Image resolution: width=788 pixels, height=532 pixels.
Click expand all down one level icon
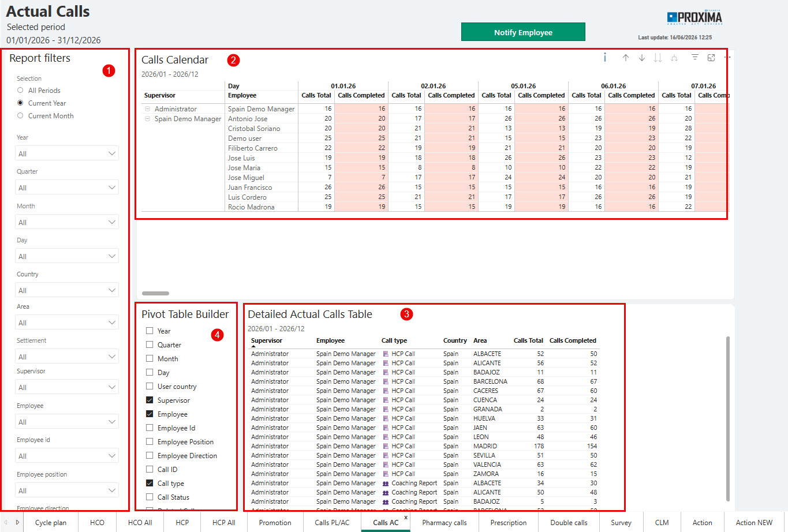[674, 58]
